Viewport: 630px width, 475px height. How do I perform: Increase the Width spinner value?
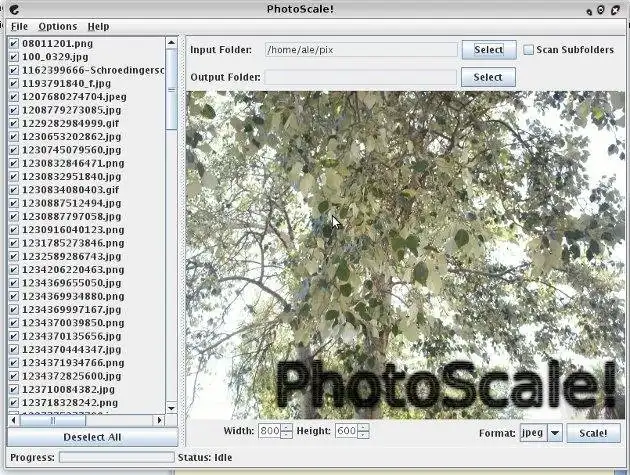286,427
